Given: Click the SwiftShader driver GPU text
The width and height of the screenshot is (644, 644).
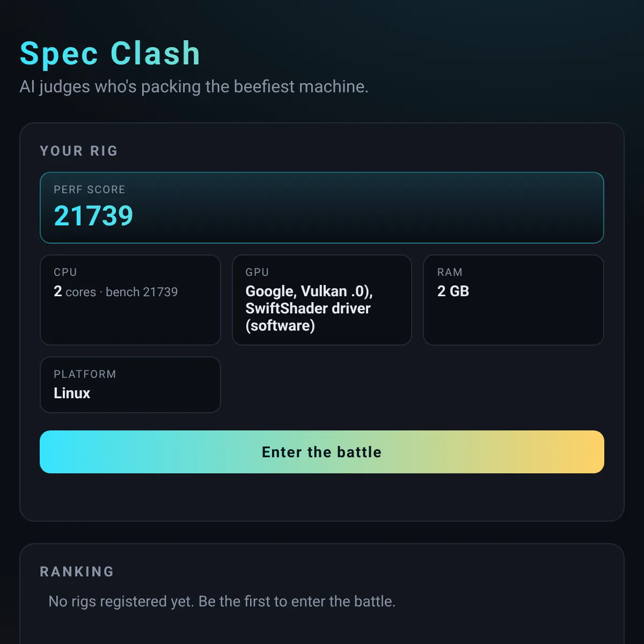Looking at the screenshot, I should (x=308, y=308).
